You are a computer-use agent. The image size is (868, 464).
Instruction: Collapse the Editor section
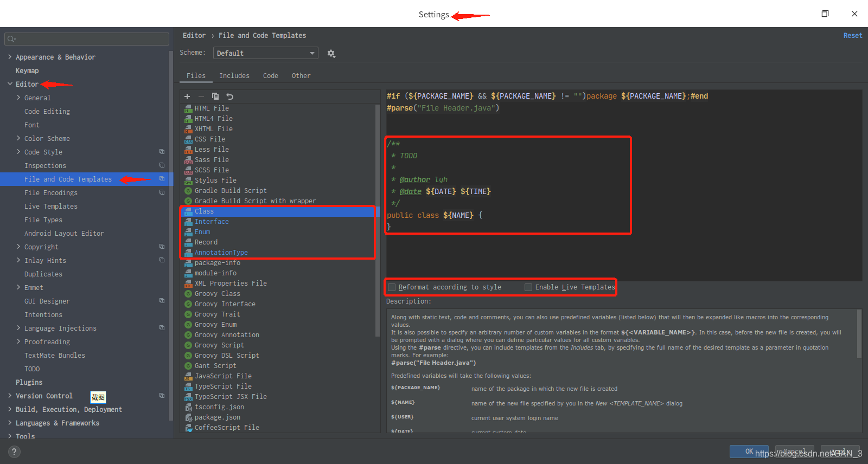10,84
